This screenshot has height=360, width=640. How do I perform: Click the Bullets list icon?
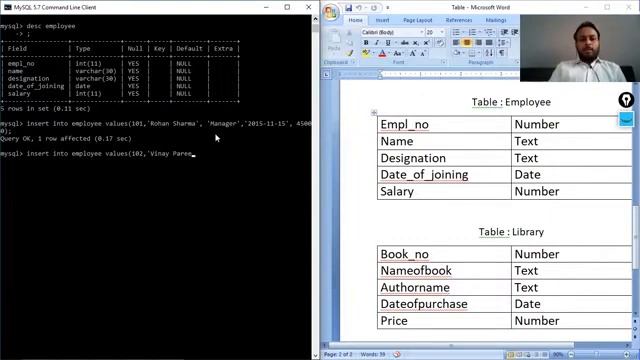pyautogui.click(x=456, y=32)
